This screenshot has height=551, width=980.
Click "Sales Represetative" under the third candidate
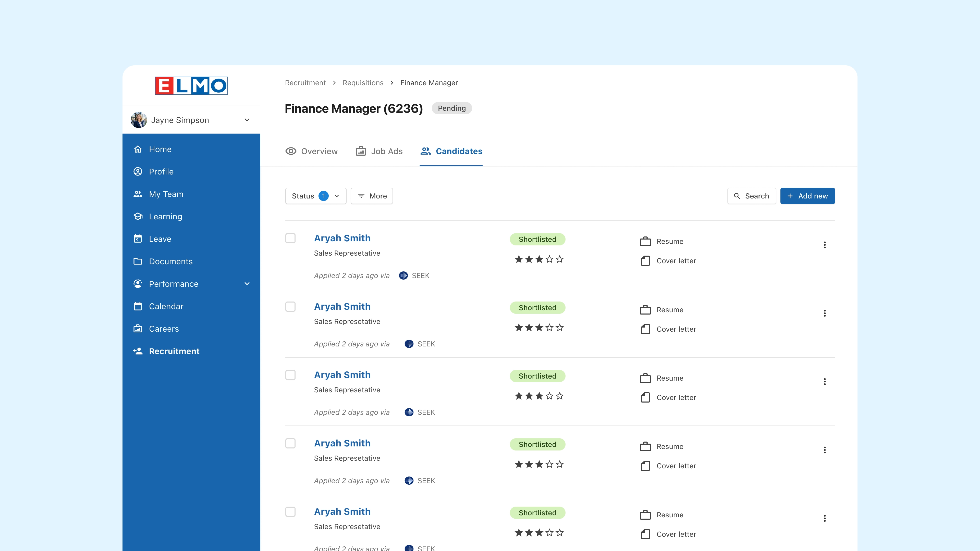pos(347,390)
